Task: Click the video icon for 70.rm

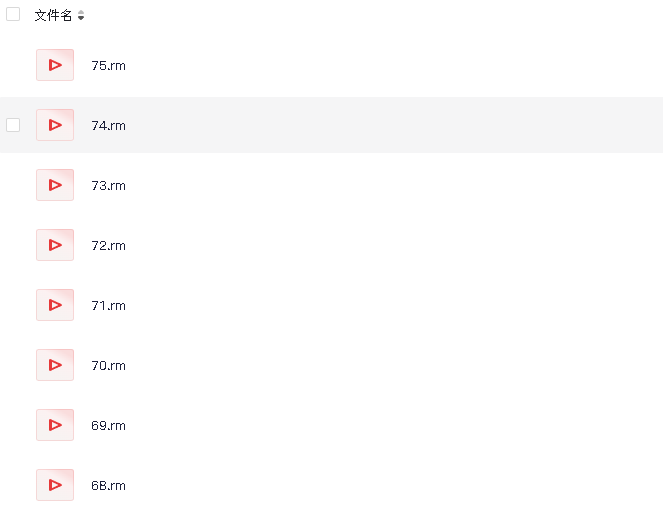Action: 55,365
